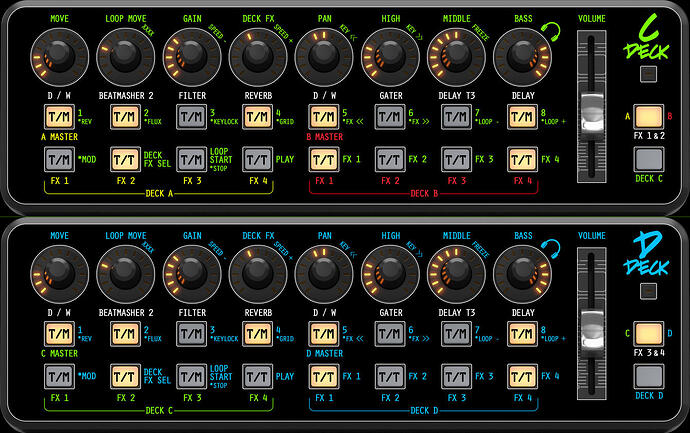
Task: Toggle T/M button 1 REV on C Deck
Action: (59, 117)
